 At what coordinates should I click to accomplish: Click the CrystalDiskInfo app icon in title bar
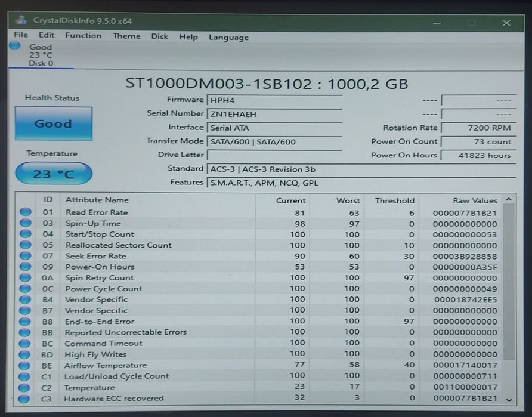point(21,20)
